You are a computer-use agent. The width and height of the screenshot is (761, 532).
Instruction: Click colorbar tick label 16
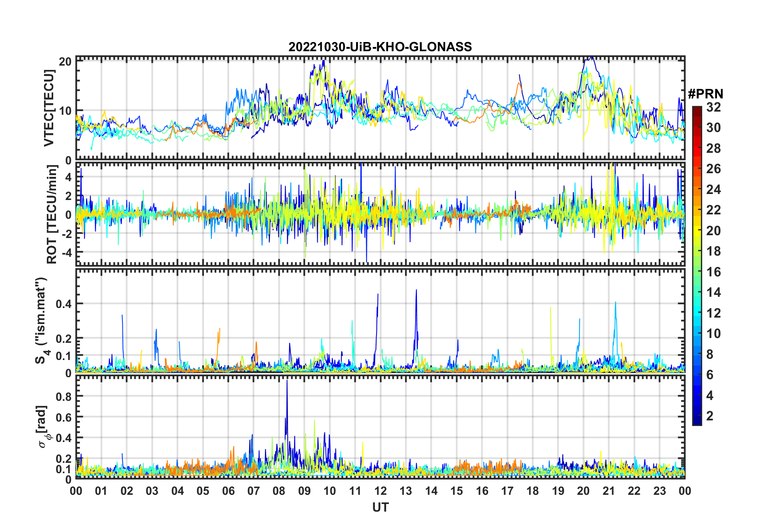(x=714, y=272)
